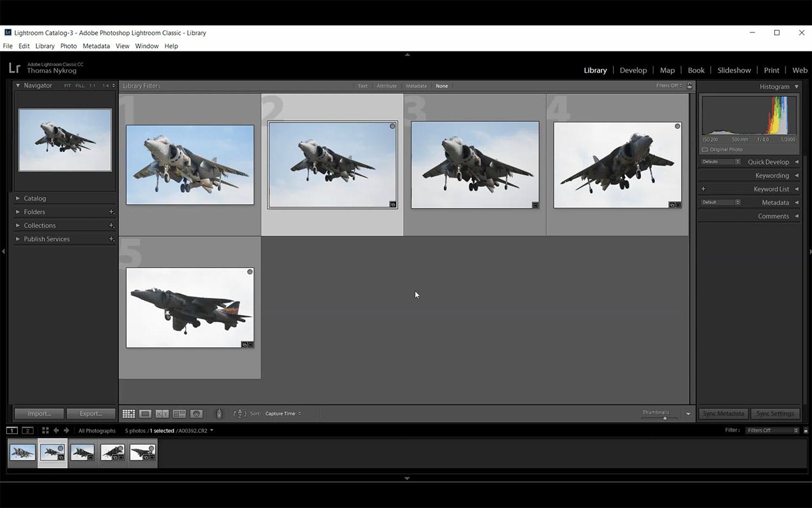The image size is (812, 508).
Task: Enable the Original Photo checkbox
Action: tap(705, 149)
